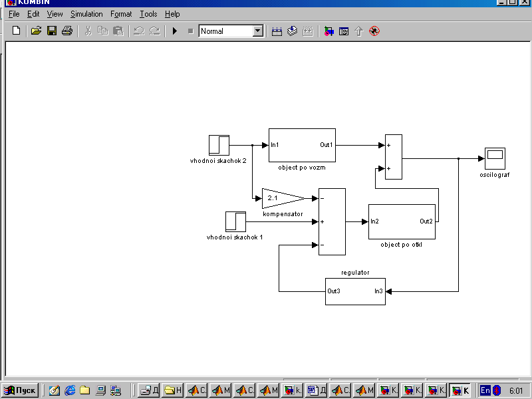Open the File menu
The width and height of the screenshot is (532, 399).
point(14,14)
